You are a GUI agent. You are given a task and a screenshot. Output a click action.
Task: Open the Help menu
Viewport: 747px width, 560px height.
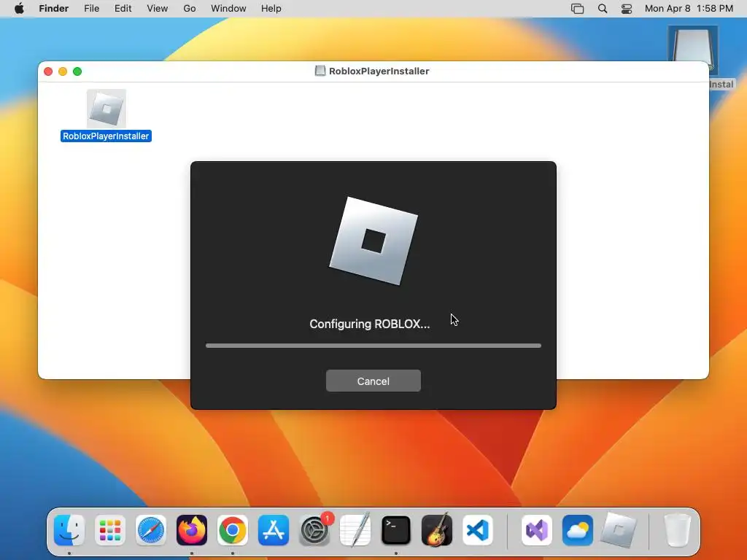(271, 9)
